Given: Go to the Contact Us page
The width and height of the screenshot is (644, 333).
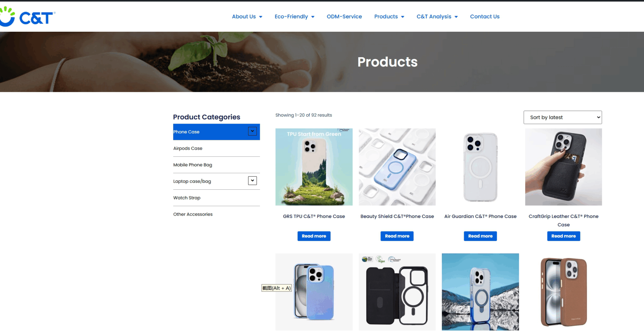Looking at the screenshot, I should click(x=485, y=16).
